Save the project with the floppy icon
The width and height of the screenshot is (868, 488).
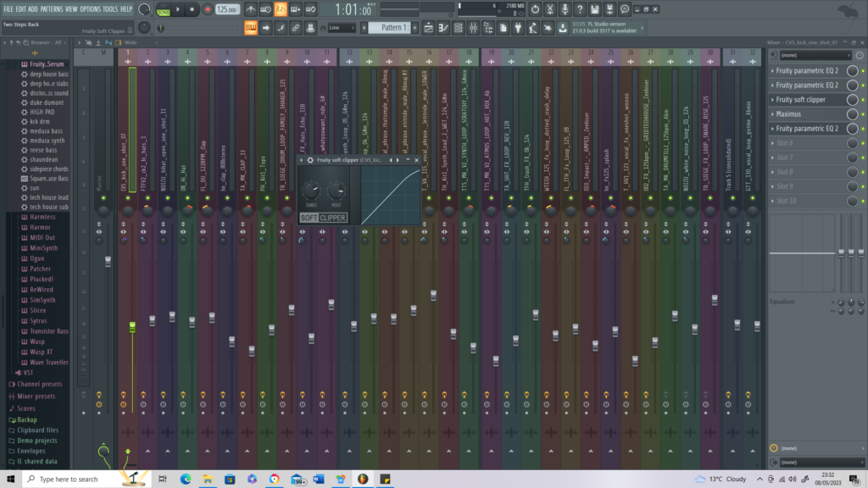click(x=594, y=9)
